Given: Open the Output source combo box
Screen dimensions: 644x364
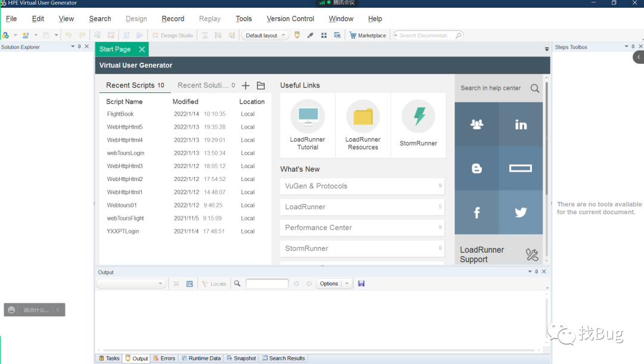Looking at the screenshot, I should click(x=131, y=284).
